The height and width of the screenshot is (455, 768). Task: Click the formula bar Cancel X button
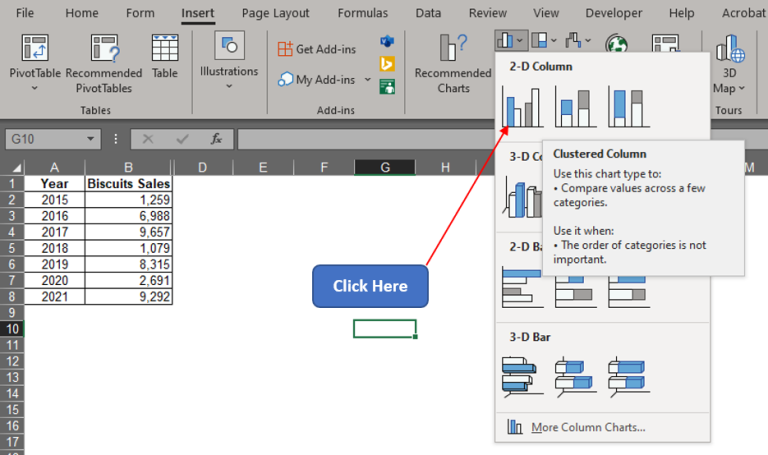pos(148,139)
